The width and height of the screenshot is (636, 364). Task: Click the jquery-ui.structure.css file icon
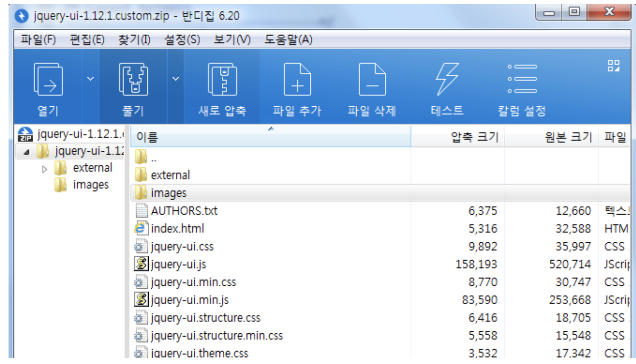[141, 318]
